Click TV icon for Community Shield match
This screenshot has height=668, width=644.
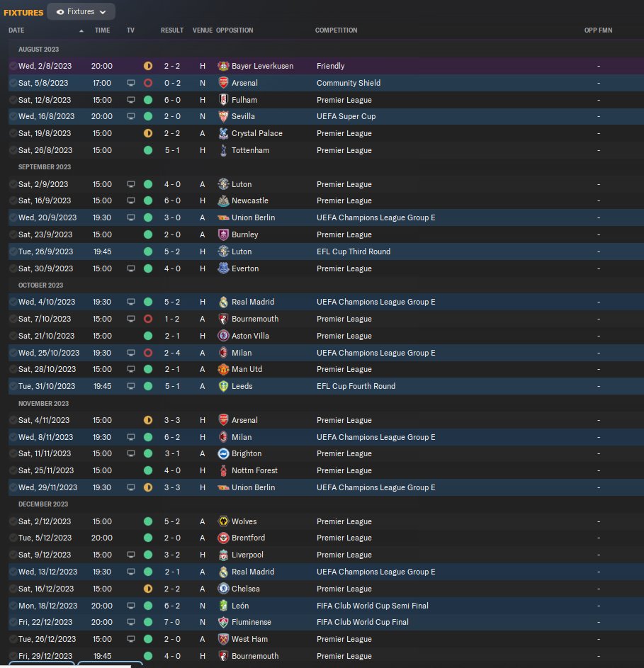click(x=131, y=83)
